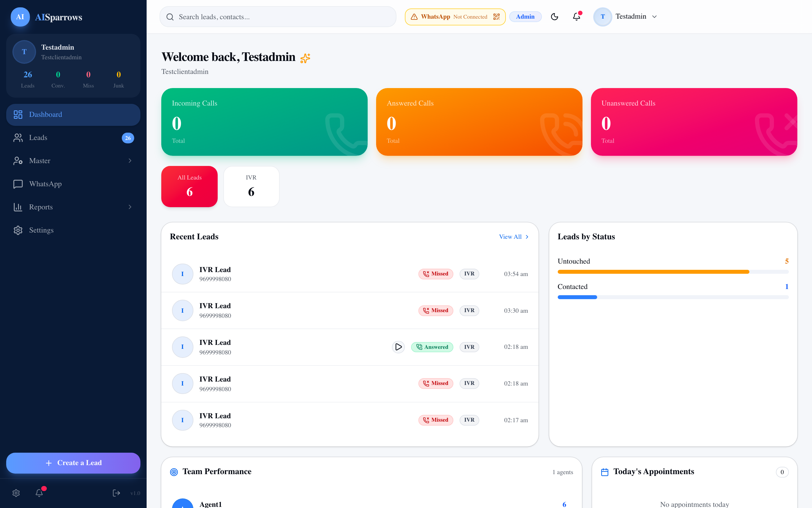Open the bottom-left settings gear icon
The image size is (812, 508).
[x=16, y=493]
